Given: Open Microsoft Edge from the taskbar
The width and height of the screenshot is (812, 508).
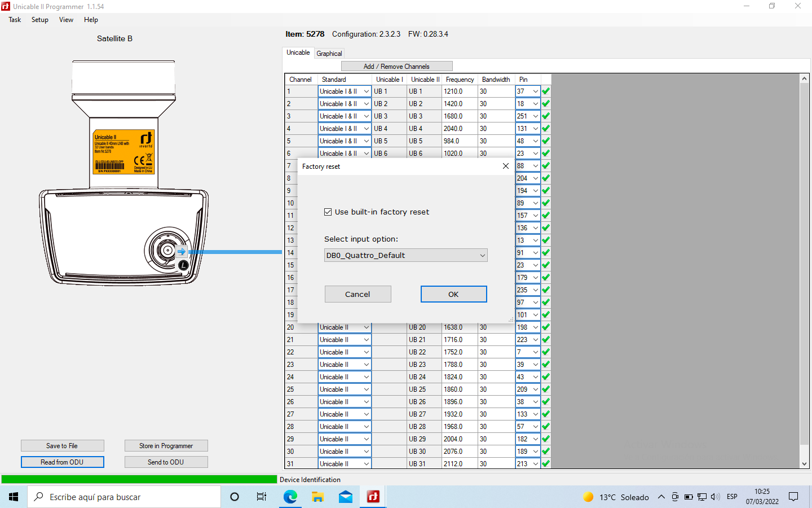Looking at the screenshot, I should point(290,497).
